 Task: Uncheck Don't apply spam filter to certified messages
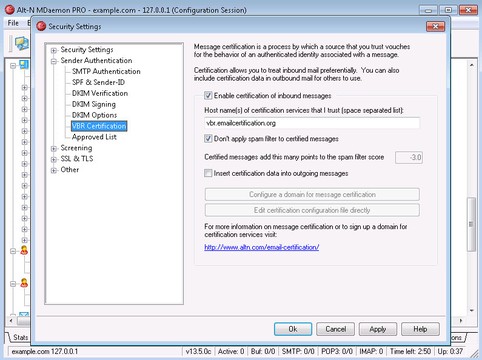click(208, 139)
